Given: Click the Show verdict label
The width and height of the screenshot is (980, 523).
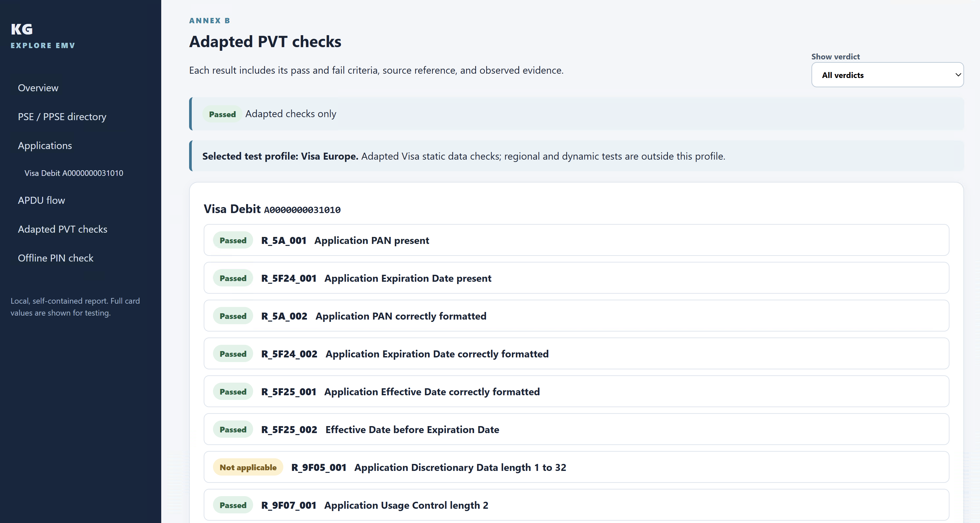Looking at the screenshot, I should (x=835, y=57).
